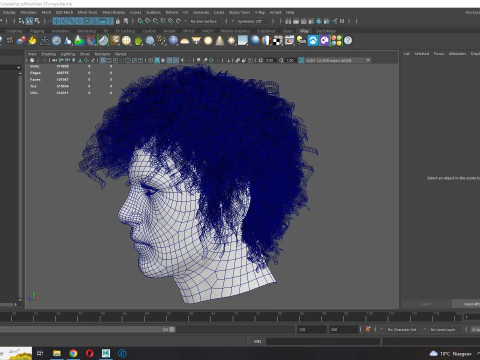Click the red and blue spheres shelf icon
Viewport: 480px width, 360px height.
[21, 41]
